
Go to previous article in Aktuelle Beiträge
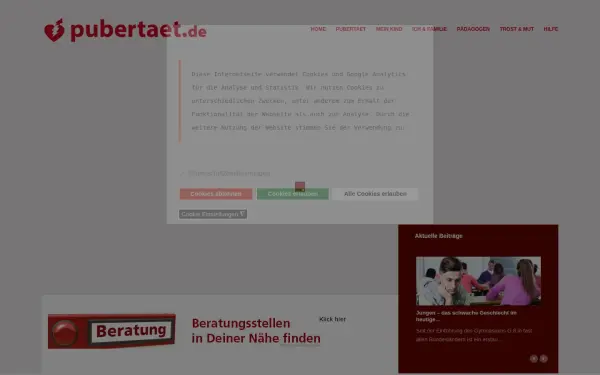533,359
